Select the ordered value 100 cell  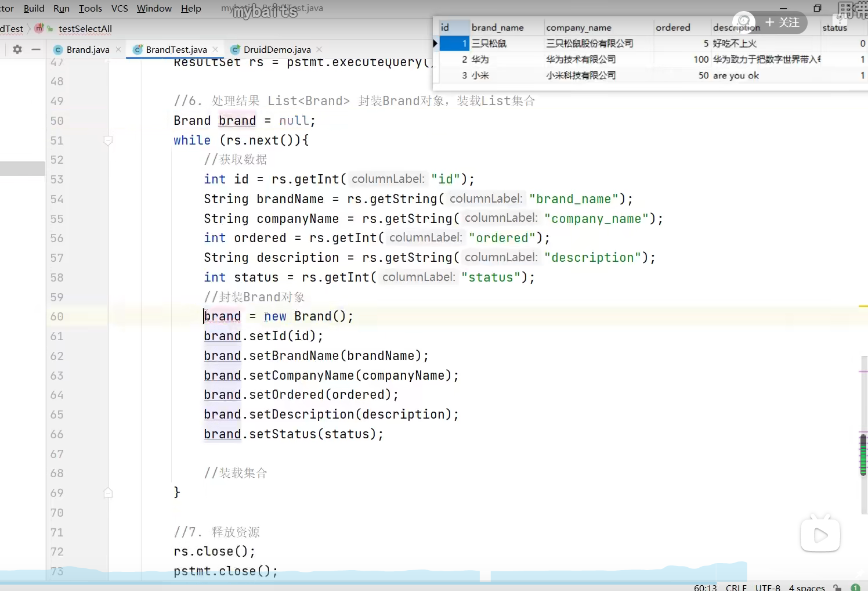point(682,59)
